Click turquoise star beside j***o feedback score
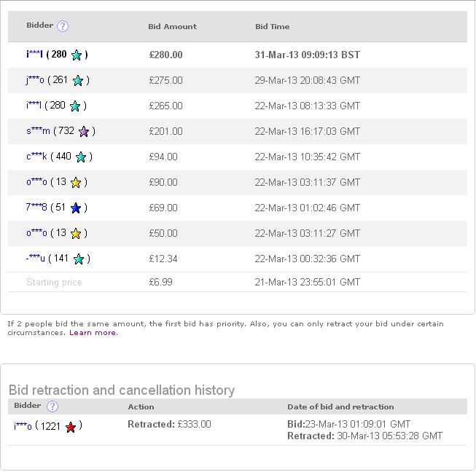Screen dimensions: 476x472 (78, 81)
